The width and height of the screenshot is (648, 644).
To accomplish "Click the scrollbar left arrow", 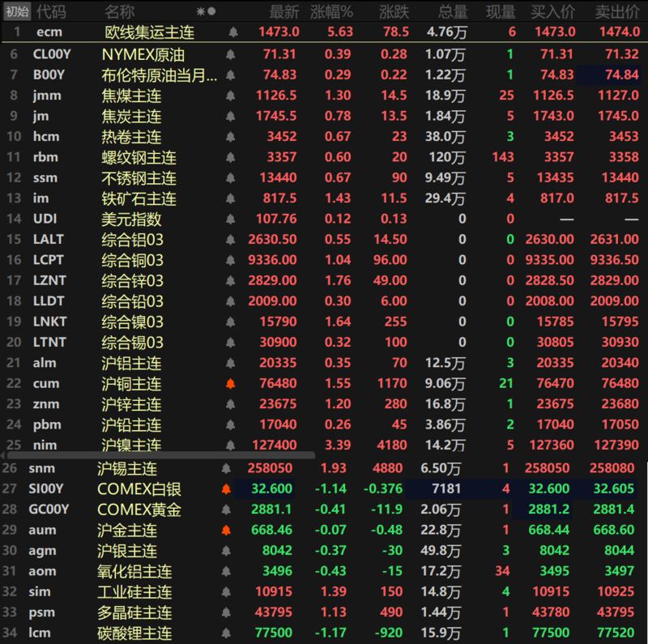I will click(x=2, y=455).
